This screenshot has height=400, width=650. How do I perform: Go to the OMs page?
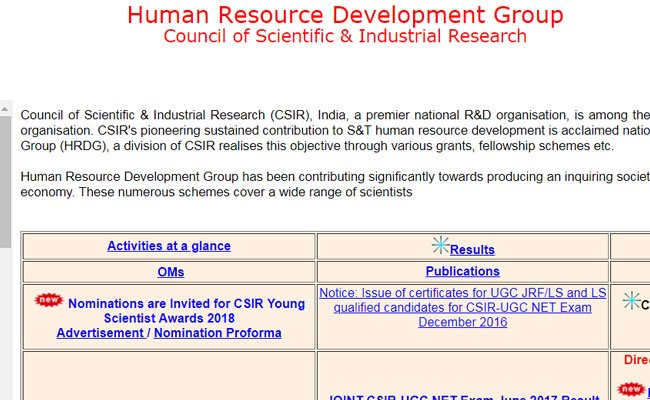tap(170, 272)
